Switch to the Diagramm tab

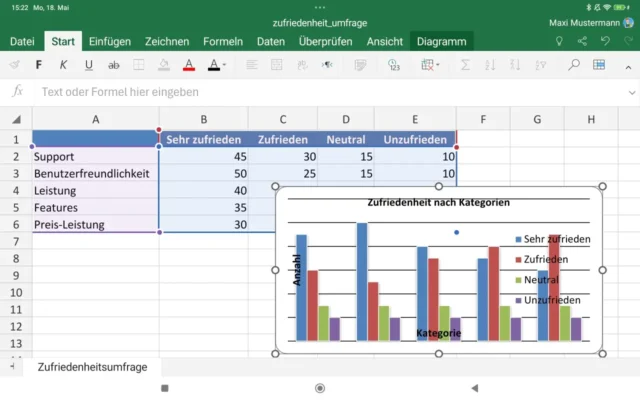(441, 42)
